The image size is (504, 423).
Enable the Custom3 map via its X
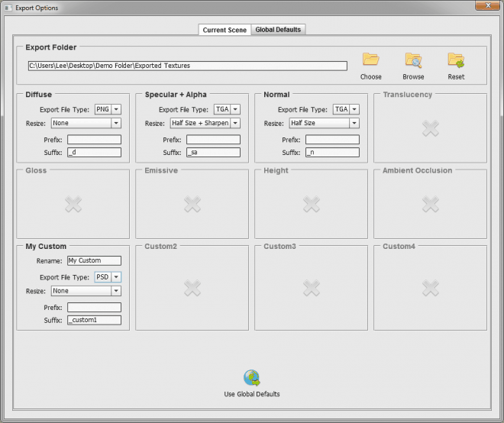(312, 288)
